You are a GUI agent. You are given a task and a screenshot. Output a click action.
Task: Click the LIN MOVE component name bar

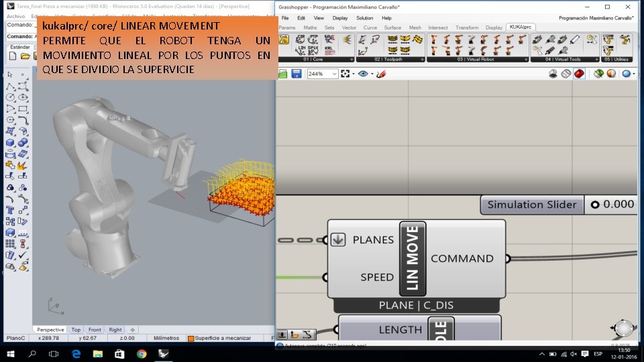413,259
